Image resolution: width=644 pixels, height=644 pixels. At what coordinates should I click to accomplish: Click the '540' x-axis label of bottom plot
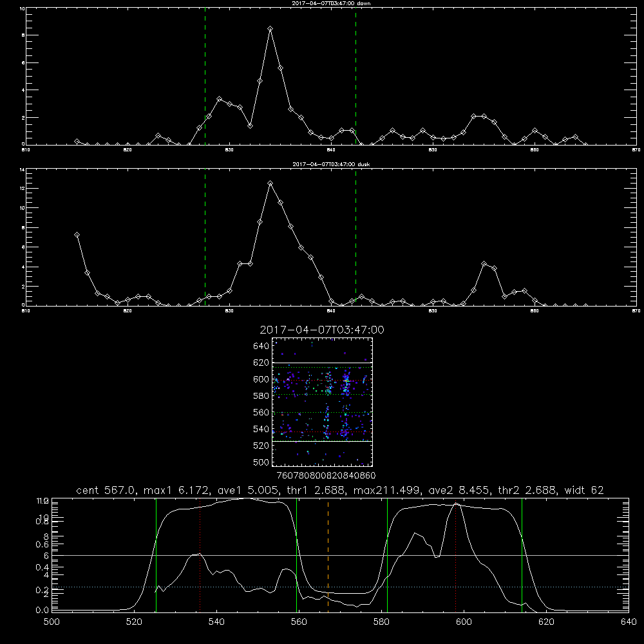click(x=216, y=622)
